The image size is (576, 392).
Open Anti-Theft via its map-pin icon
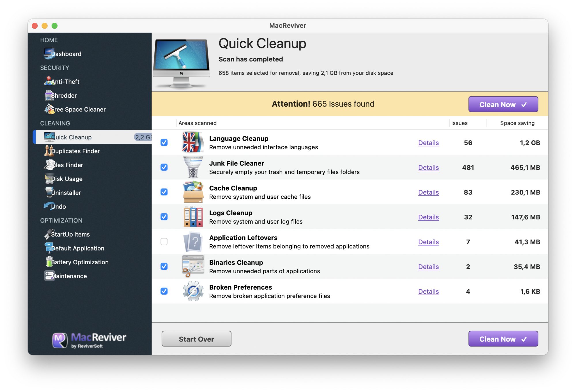(49, 81)
